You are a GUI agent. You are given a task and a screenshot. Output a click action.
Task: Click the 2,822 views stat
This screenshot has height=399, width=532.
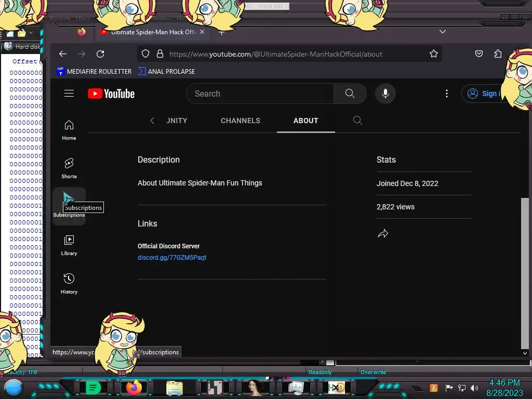[395, 207]
